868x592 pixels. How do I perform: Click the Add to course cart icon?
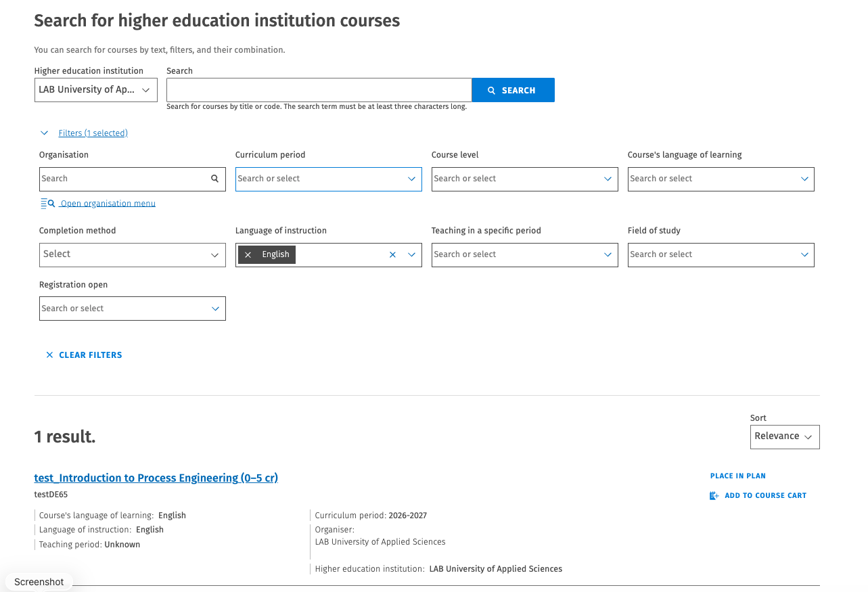[714, 496]
